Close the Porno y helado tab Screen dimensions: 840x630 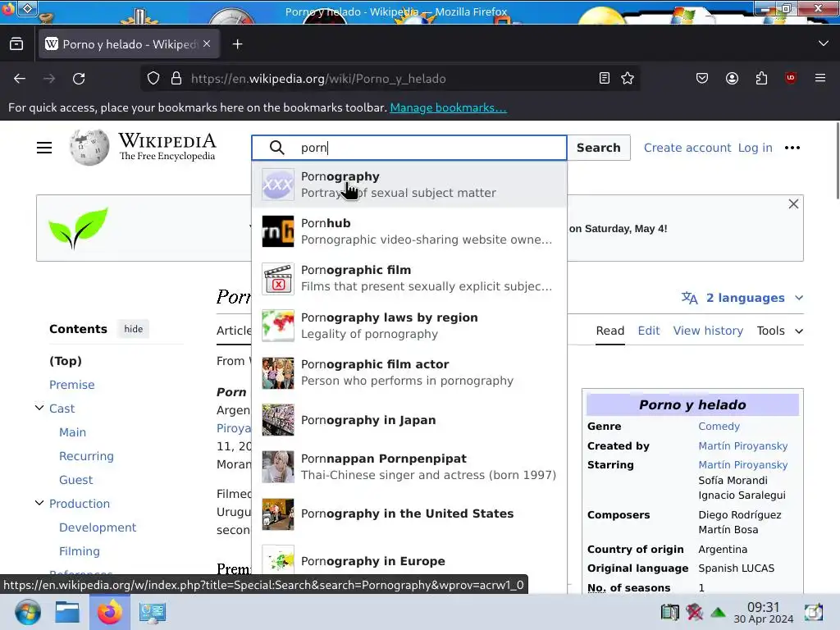pyautogui.click(x=207, y=44)
